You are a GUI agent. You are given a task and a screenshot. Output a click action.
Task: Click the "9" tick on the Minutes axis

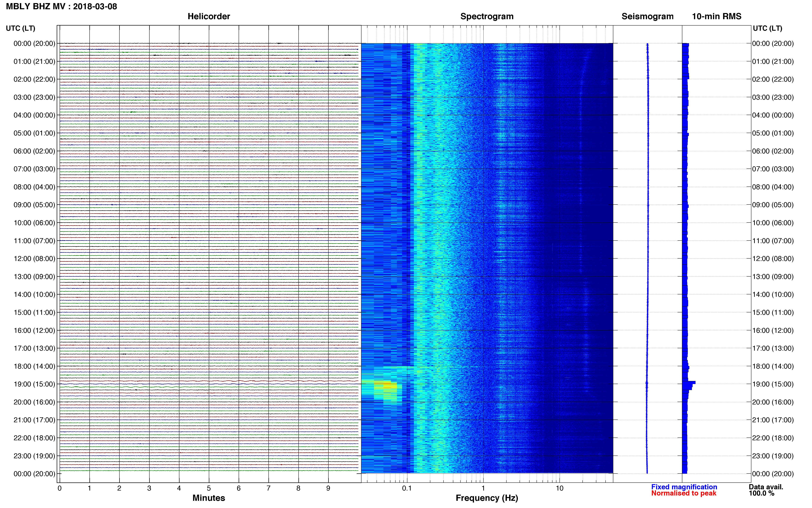click(328, 488)
